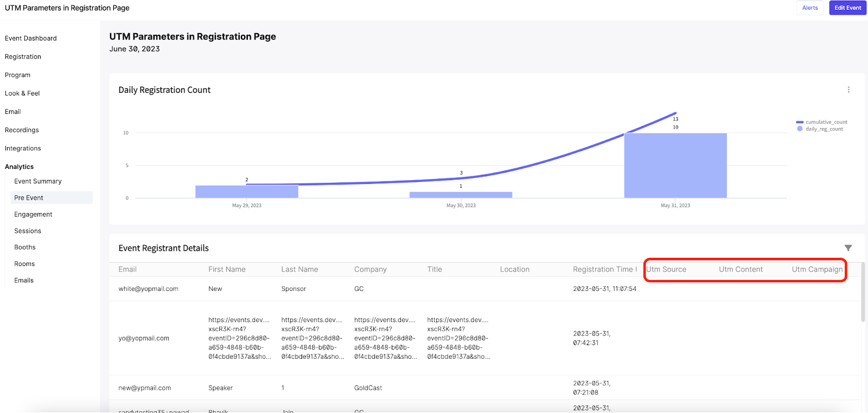Viewport: 868px width, 413px height.
Task: Open Emails analytics page
Action: (24, 280)
